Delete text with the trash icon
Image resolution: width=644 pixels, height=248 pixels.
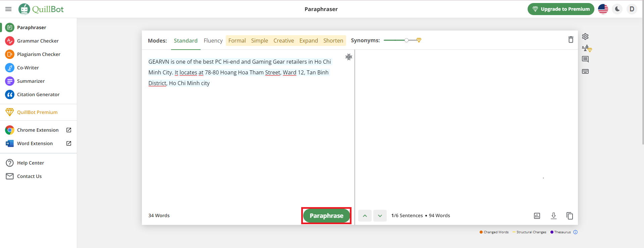[x=571, y=40]
